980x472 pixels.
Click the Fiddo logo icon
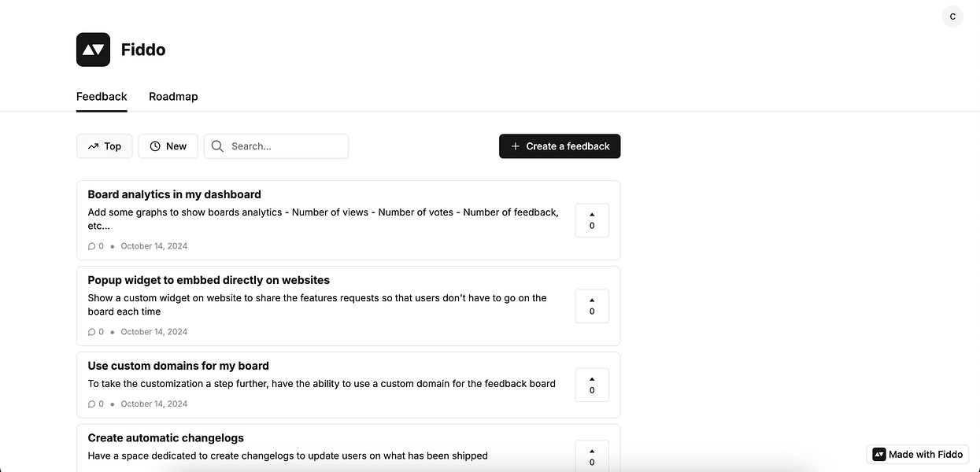coord(93,50)
